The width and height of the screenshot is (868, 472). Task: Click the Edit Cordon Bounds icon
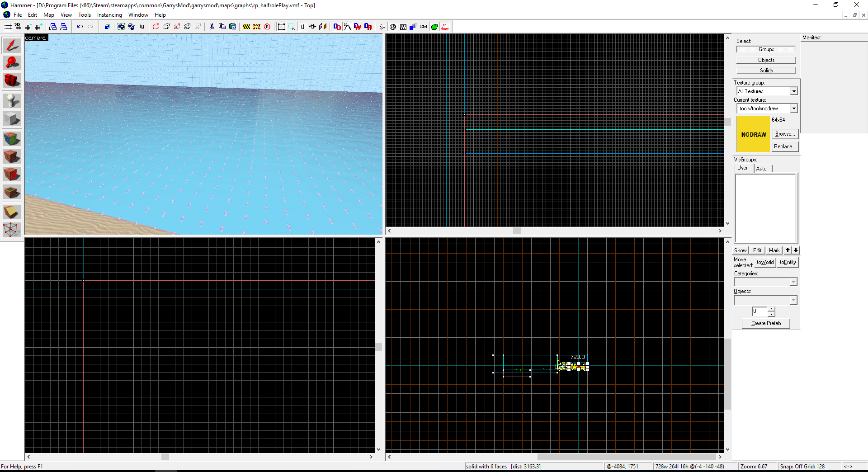click(257, 27)
